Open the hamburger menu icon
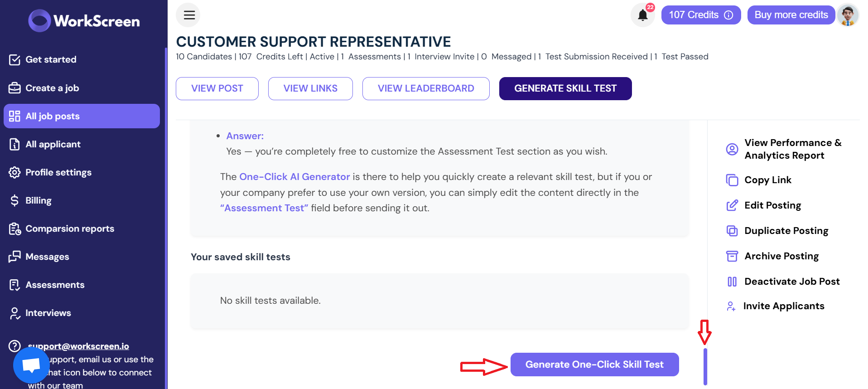 point(189,15)
